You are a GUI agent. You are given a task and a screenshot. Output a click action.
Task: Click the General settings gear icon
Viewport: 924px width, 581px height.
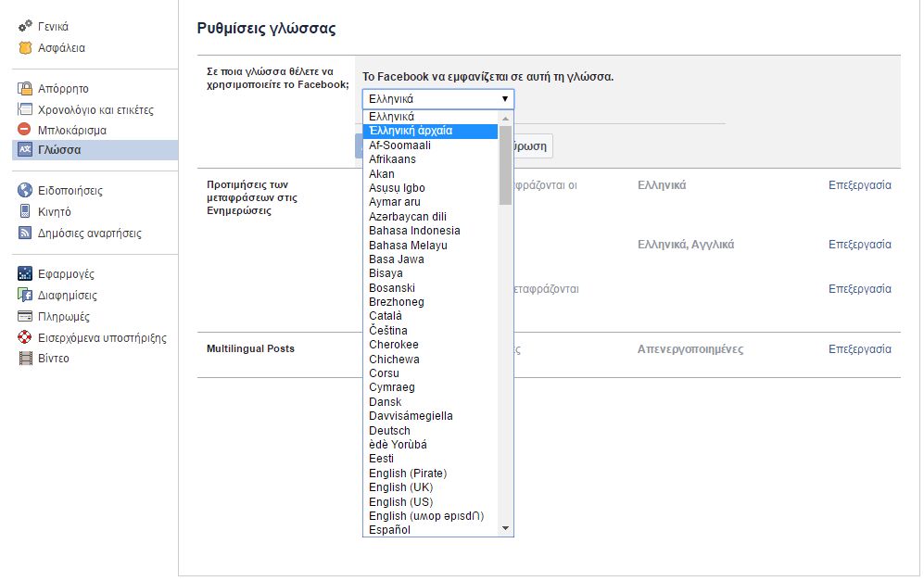[x=26, y=27]
